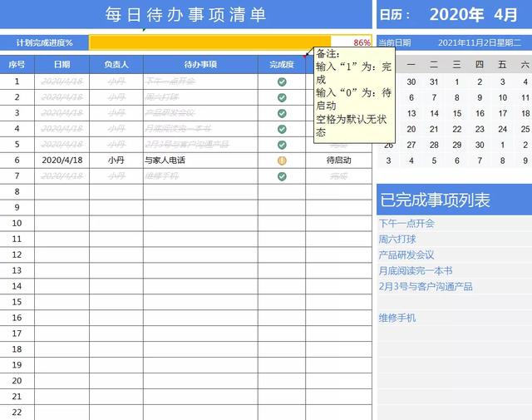Screen dimensions: 532x420
Task: Click the 2020年 4月 calendar title
Action: pyautogui.click(x=473, y=15)
